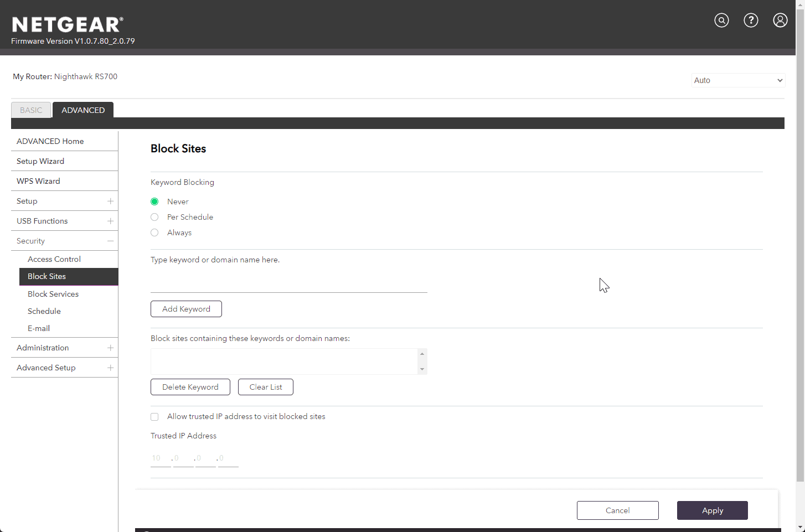Image resolution: width=805 pixels, height=532 pixels.
Task: Click the keyword list scroll down arrow
Action: (x=422, y=369)
